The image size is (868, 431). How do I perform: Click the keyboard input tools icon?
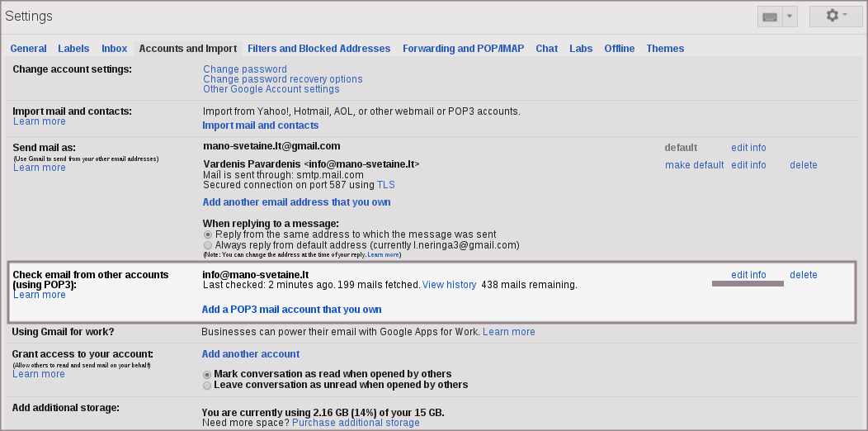(x=769, y=17)
